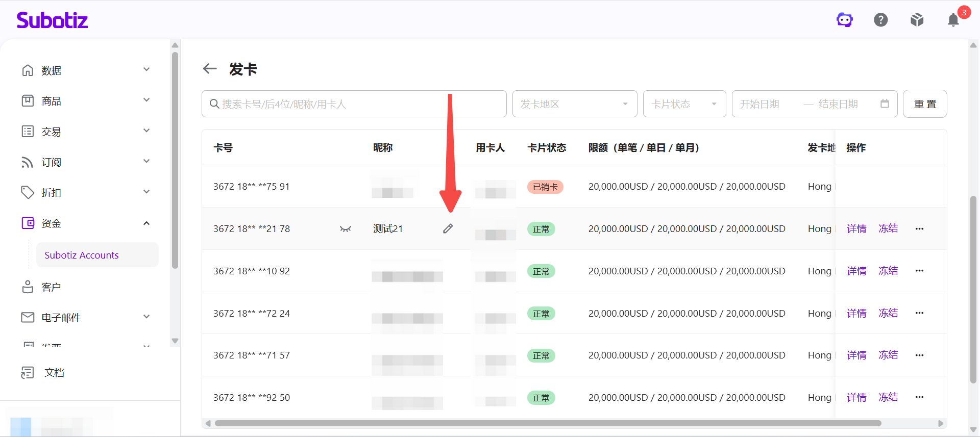Screen dimensions: 980x437
Task: Open the help question mark icon
Action: [881, 20]
